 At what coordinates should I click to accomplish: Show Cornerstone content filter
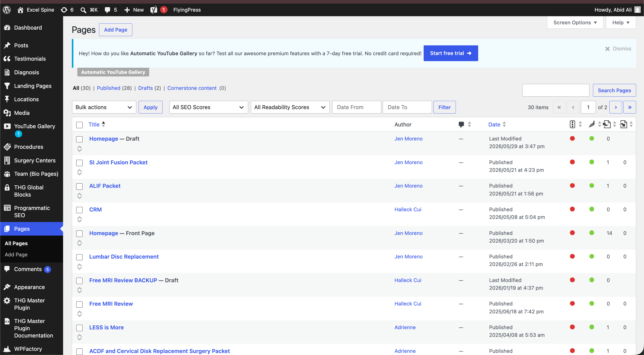pyautogui.click(x=192, y=88)
